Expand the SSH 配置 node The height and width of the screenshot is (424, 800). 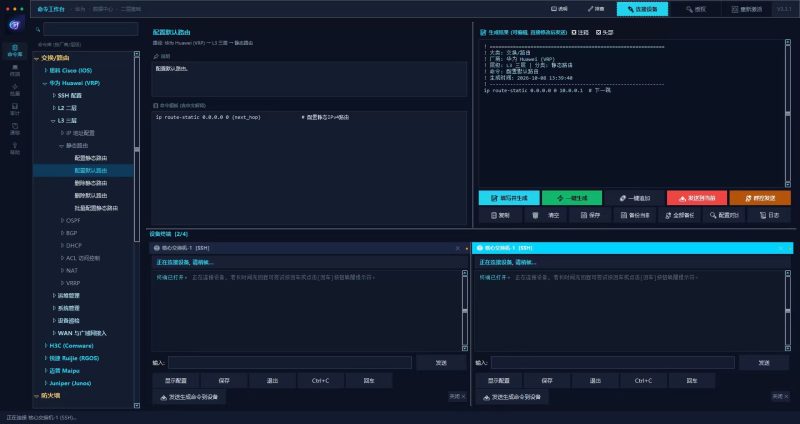[54, 95]
